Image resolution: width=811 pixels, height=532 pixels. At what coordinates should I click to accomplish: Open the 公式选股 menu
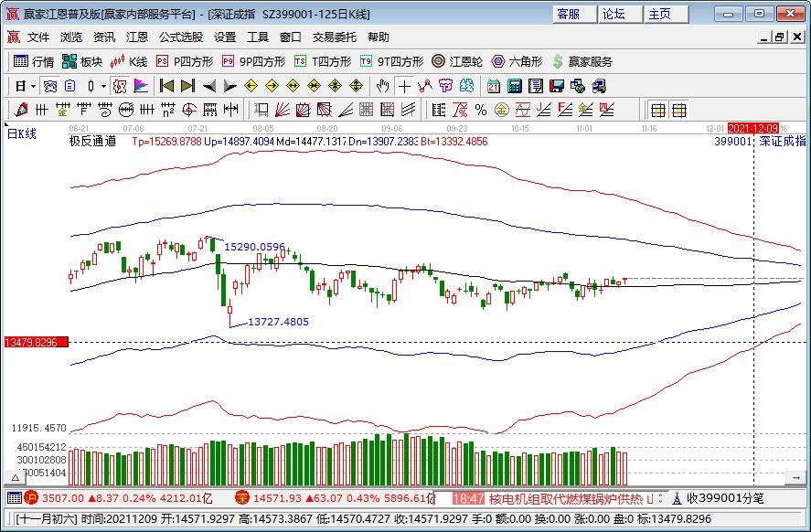181,37
